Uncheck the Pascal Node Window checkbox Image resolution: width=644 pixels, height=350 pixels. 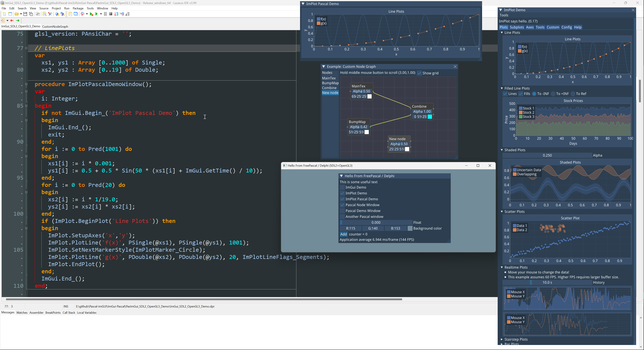pos(342,205)
